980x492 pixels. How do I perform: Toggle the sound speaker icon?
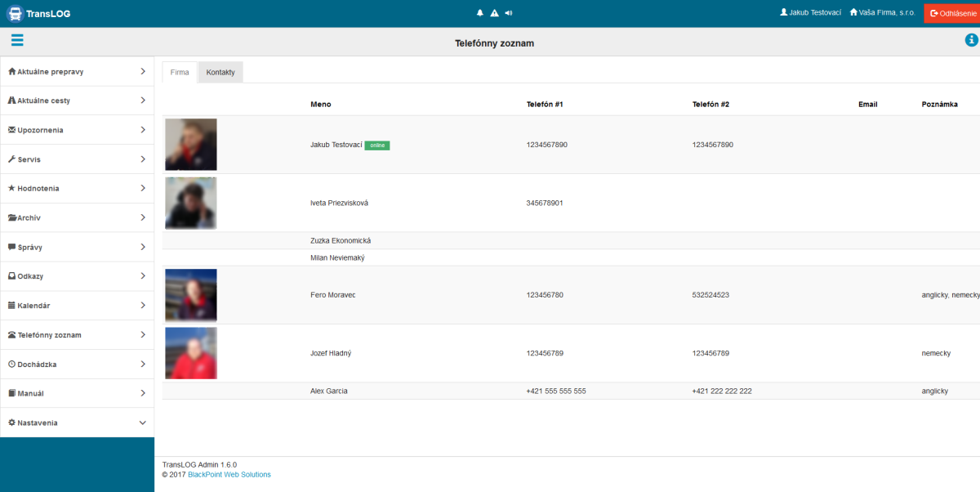click(509, 13)
